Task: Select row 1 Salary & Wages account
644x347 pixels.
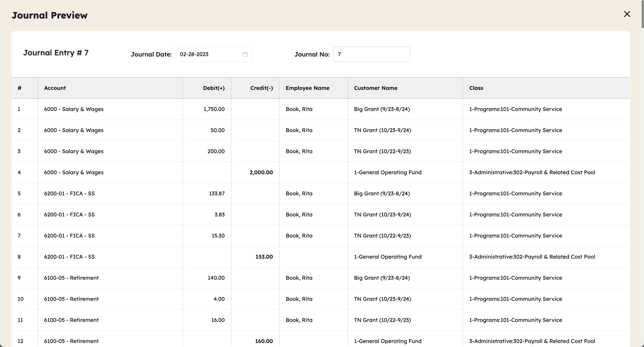Action: point(74,109)
